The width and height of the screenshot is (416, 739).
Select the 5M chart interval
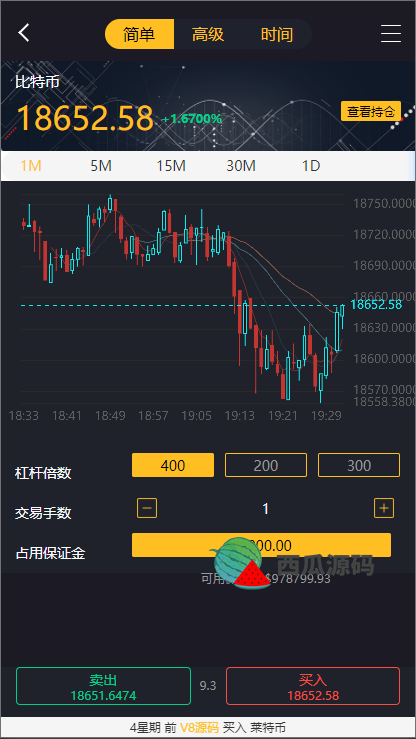point(101,166)
